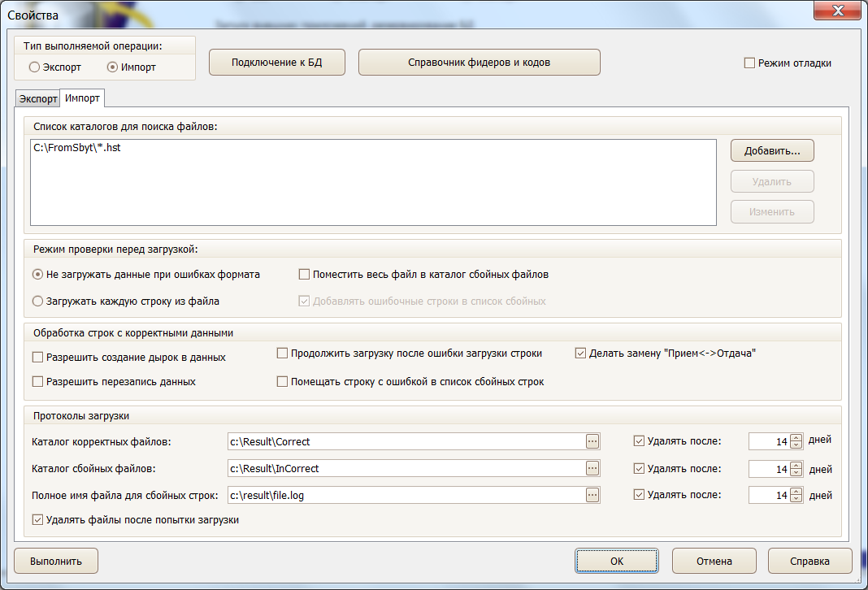This screenshot has width=868, height=590.
Task: Click browse button for correct files folder
Action: [592, 441]
